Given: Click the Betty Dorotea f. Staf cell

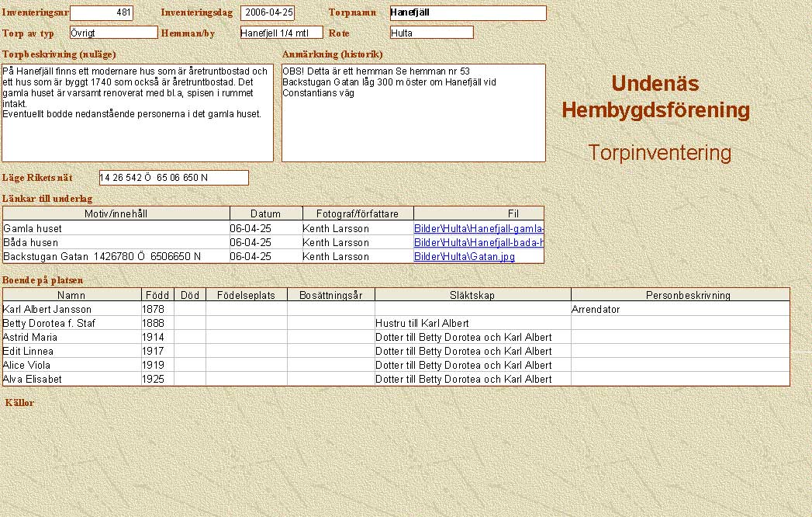Looking at the screenshot, I should 71,324.
